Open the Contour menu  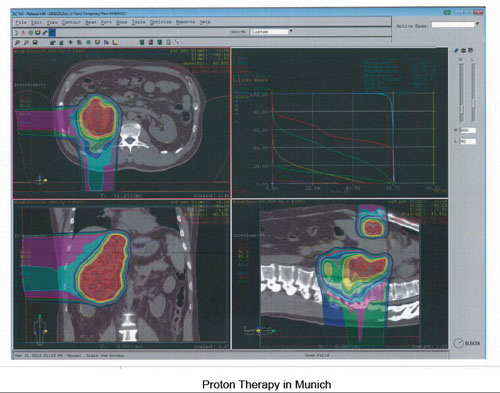click(x=71, y=22)
